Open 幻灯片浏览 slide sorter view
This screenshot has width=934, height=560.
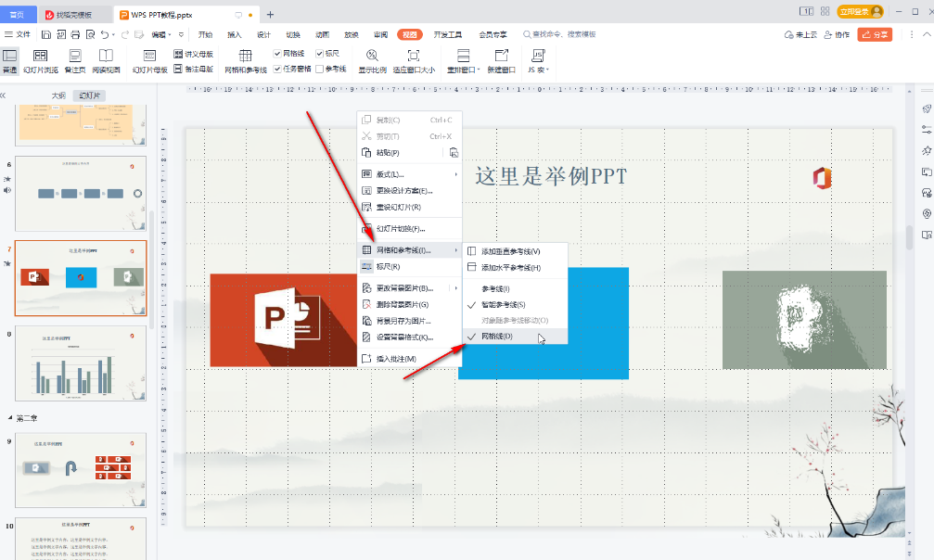point(40,61)
